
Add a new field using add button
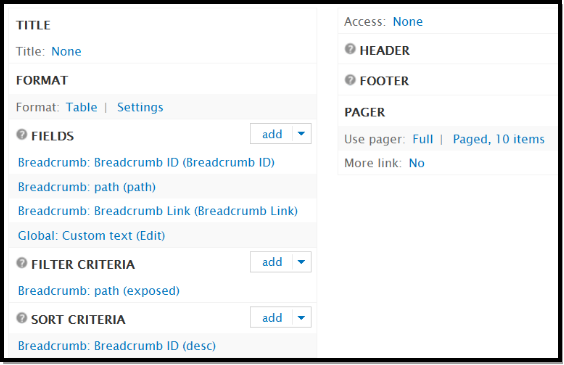tap(272, 134)
